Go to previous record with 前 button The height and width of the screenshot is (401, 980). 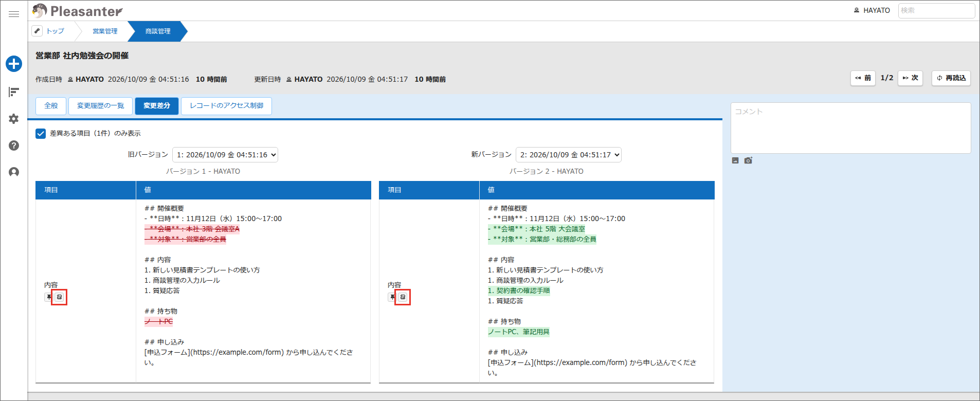(x=863, y=78)
